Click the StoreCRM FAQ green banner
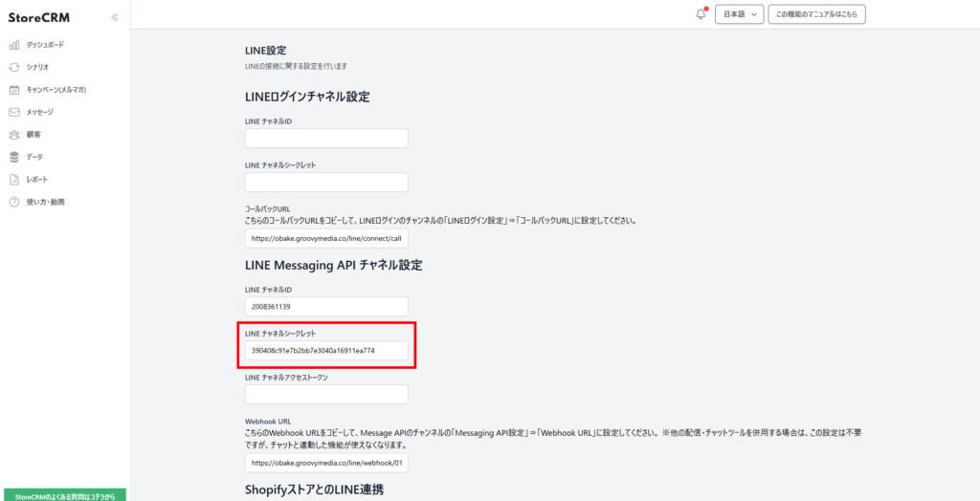Viewport: 980px width, 501px height. point(63,495)
